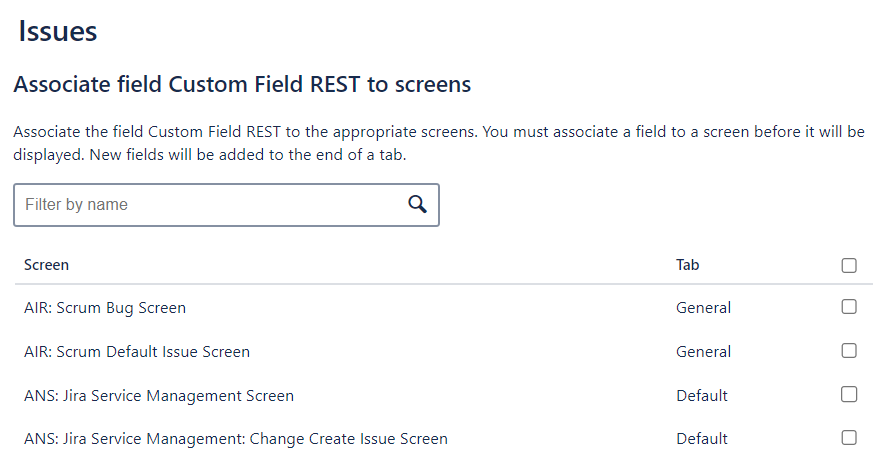Screen dimensions: 888x456
Task: Click the ANS: Jira Service Management Screen name
Action: (159, 396)
